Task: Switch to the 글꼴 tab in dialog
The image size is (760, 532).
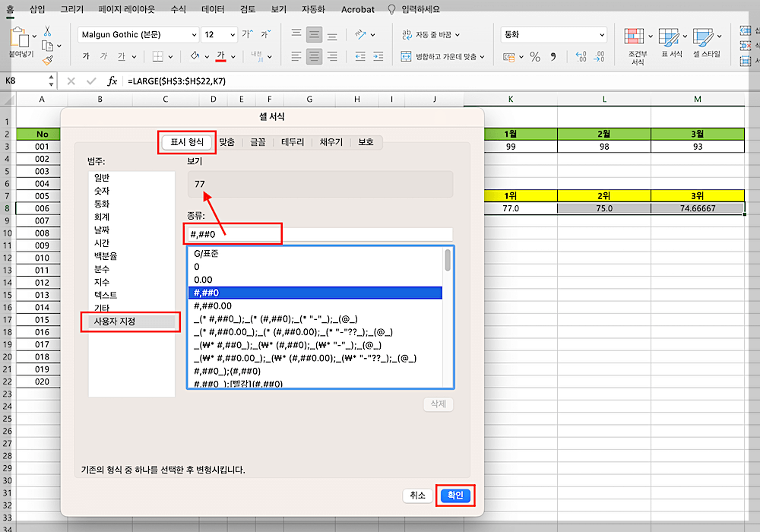Action: (258, 142)
